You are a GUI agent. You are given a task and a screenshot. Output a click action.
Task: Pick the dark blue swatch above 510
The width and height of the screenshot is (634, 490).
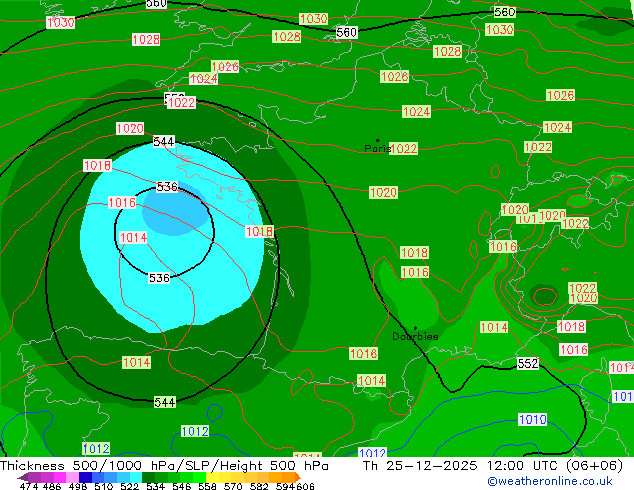[x=85, y=477]
